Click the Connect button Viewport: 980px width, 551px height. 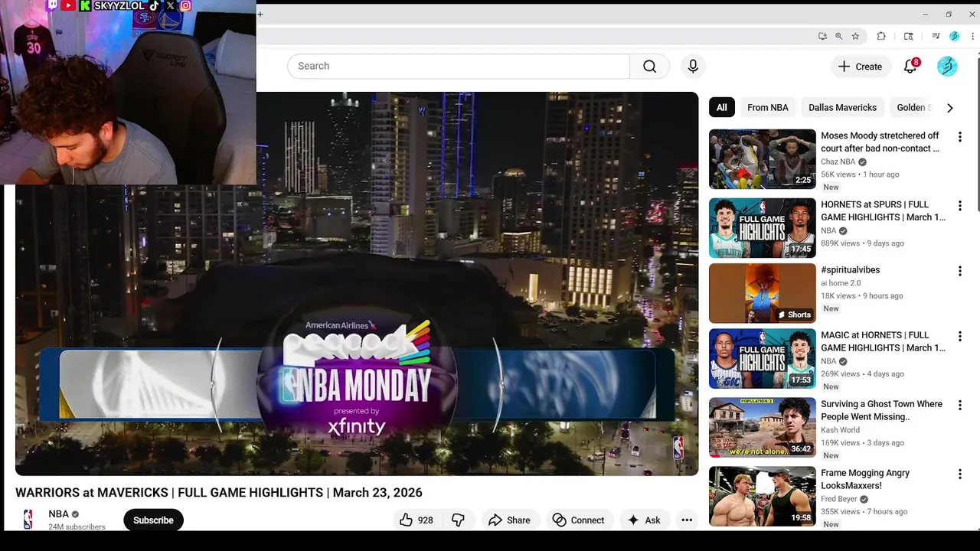pos(579,520)
